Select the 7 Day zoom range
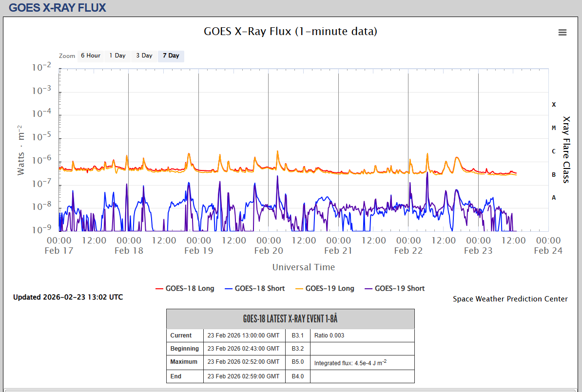This screenshot has width=582, height=392. [171, 56]
